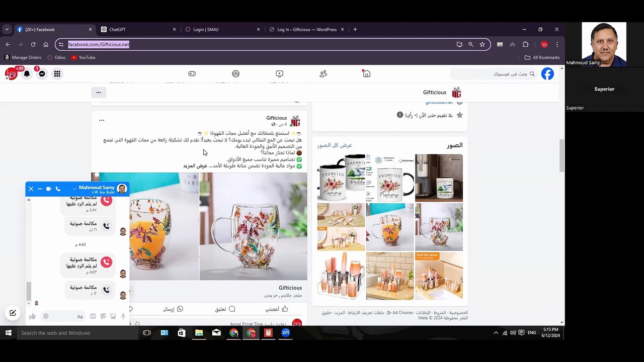Image resolution: width=644 pixels, height=362 pixels.
Task: Reload the page in Chrome
Action: pyautogui.click(x=33, y=44)
